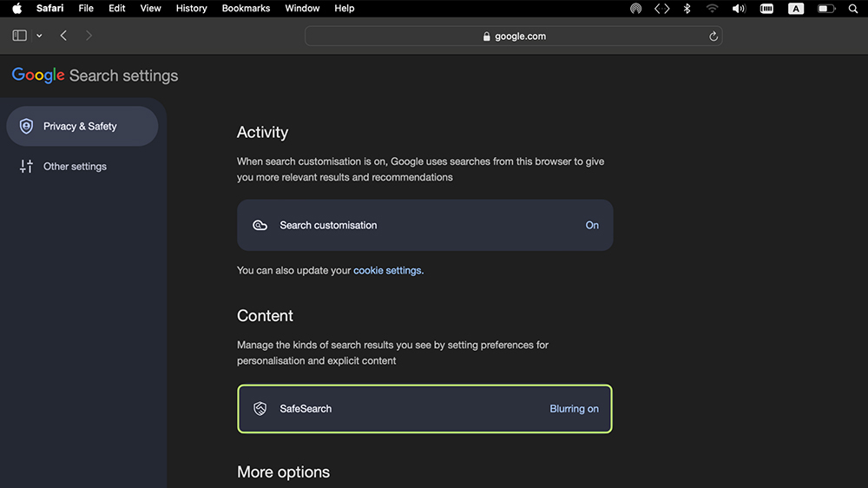This screenshot has width=868, height=488.
Task: Open the battery status menu
Action: 826,9
